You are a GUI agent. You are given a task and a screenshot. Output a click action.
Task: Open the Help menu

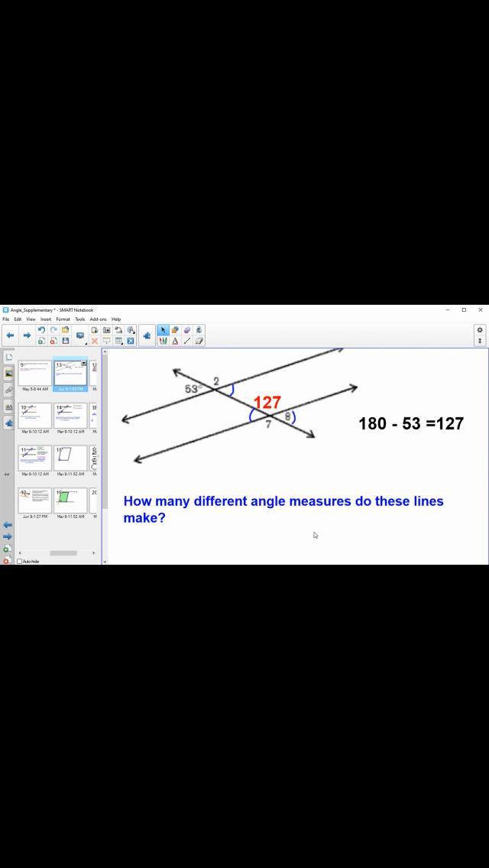[x=115, y=319]
